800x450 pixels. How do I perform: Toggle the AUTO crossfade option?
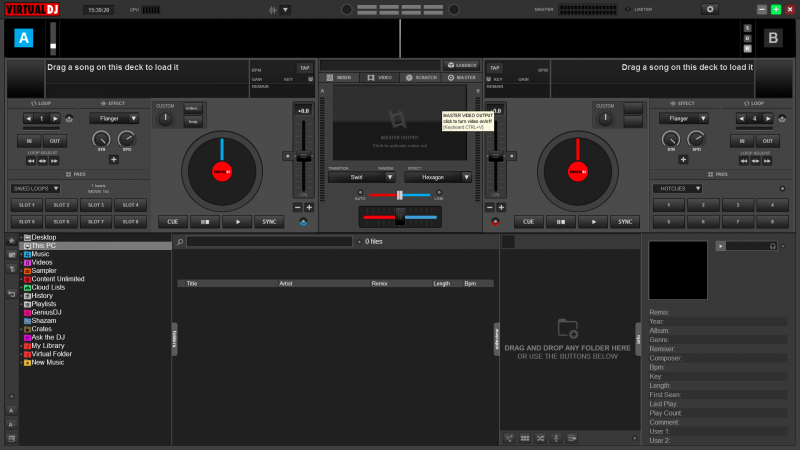click(360, 193)
